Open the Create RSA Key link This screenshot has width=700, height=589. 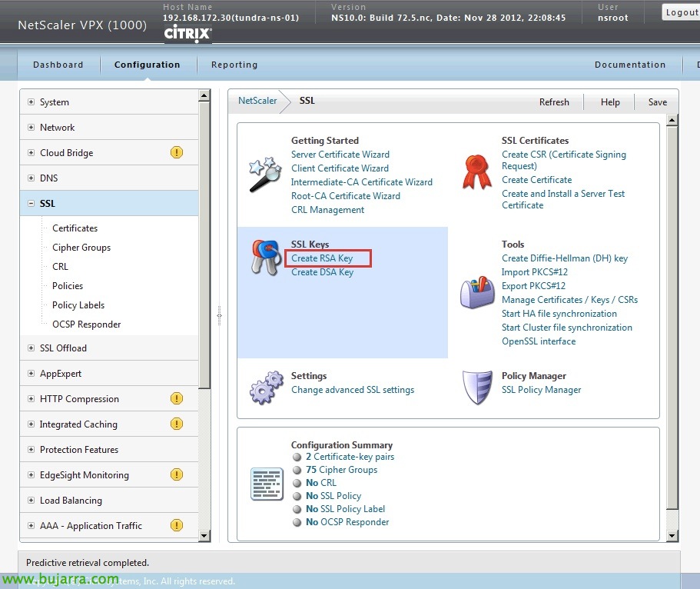[x=322, y=258]
